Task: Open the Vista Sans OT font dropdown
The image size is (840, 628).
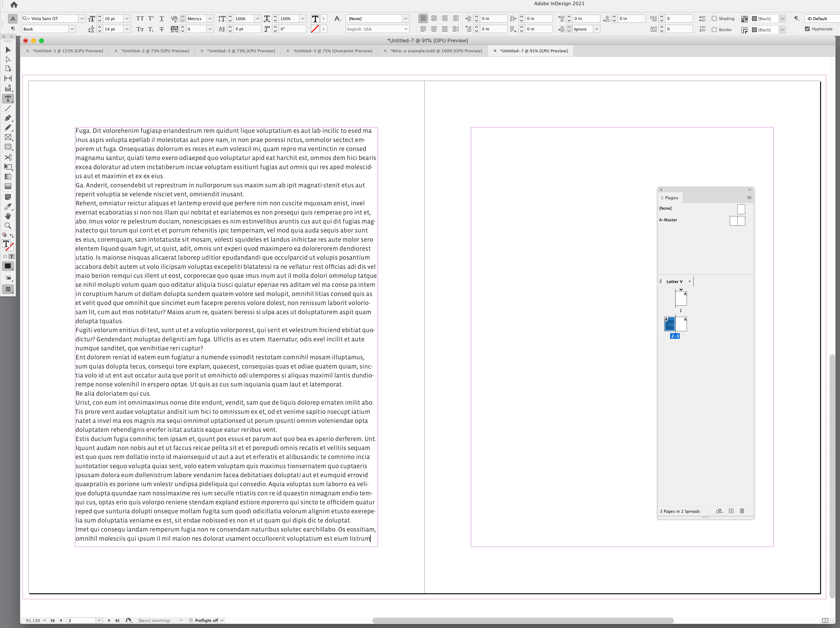Action: pos(82,19)
